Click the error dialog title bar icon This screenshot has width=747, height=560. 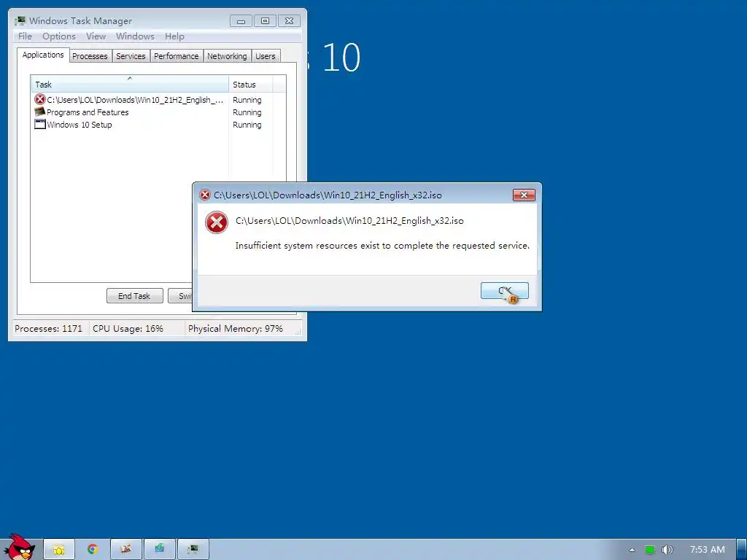tap(205, 195)
